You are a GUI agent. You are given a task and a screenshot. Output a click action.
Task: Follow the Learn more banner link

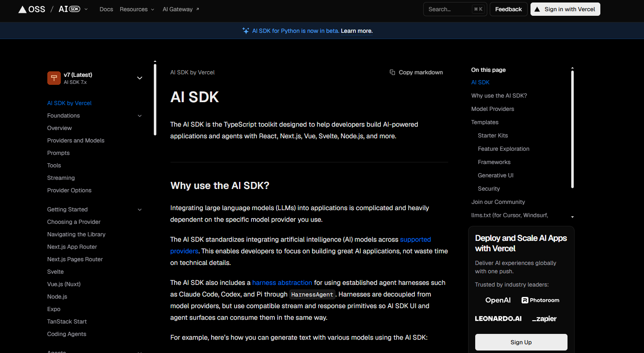[357, 31]
